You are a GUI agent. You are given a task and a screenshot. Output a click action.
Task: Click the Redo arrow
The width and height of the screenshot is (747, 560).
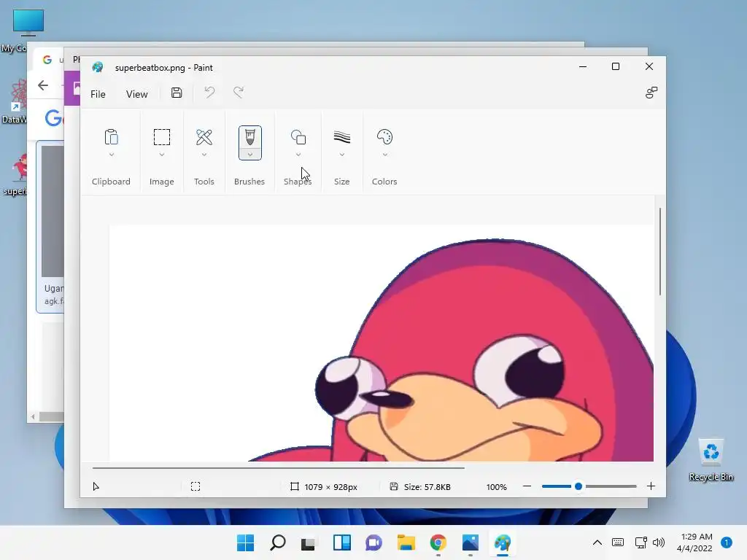point(239,93)
